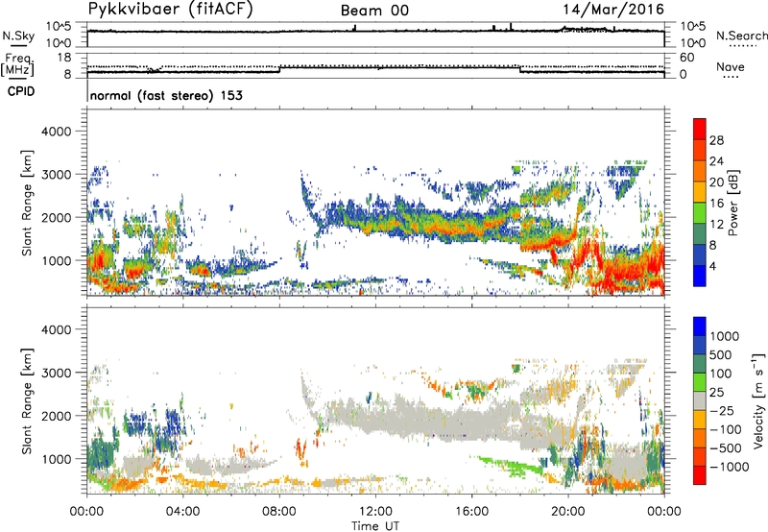Click the "Time UT" axis title

tap(375, 526)
